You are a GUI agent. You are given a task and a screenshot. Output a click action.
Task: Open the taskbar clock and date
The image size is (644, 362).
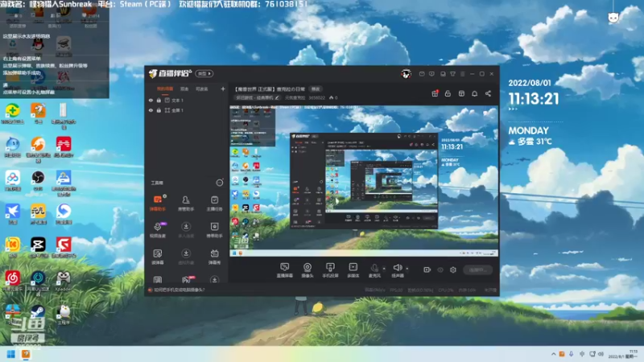click(x=622, y=354)
